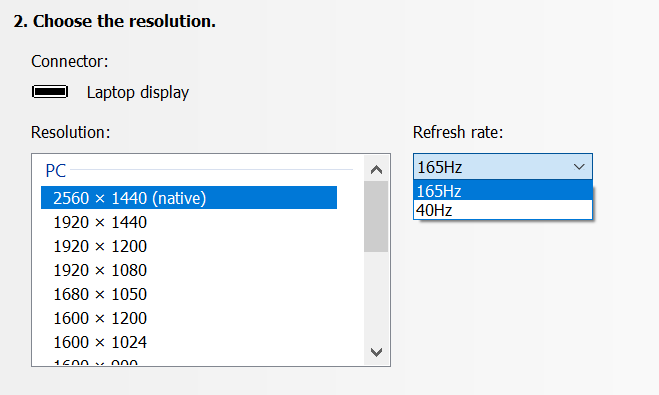Select the 1920 × 1440 resolution
The image size is (659, 395).
(x=189, y=222)
